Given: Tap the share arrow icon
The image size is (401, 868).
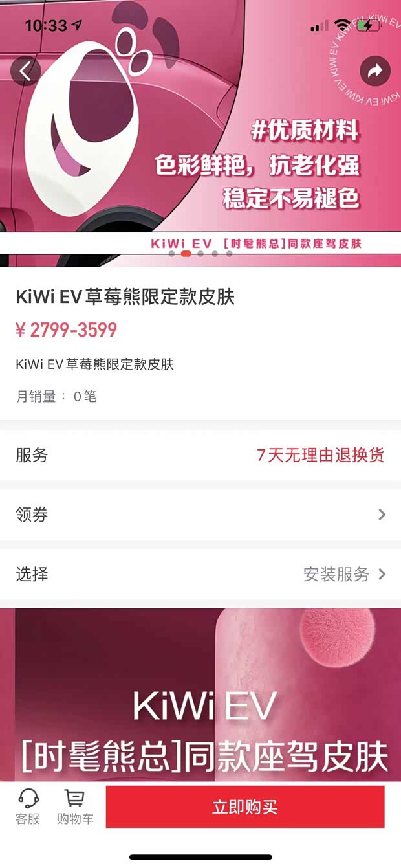Looking at the screenshot, I should click(375, 71).
